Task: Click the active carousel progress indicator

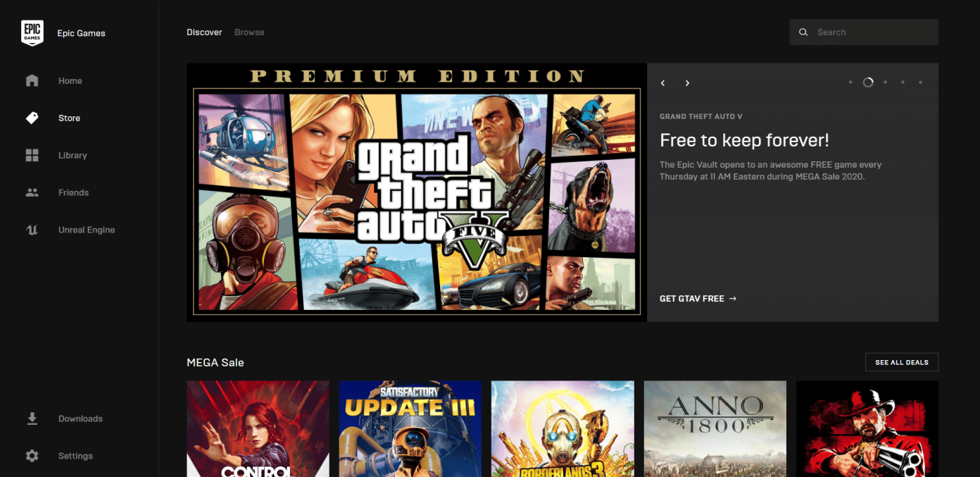Action: pyautogui.click(x=868, y=82)
